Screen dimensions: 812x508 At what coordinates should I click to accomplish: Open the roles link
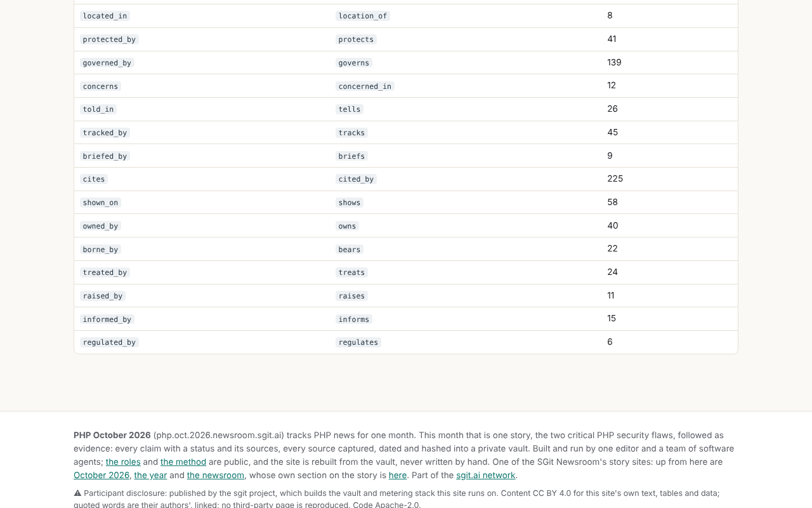(x=123, y=462)
